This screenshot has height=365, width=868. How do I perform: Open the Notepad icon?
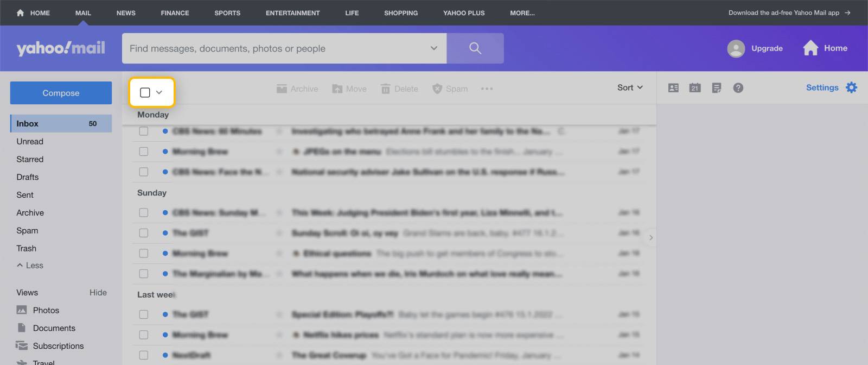coord(717,88)
